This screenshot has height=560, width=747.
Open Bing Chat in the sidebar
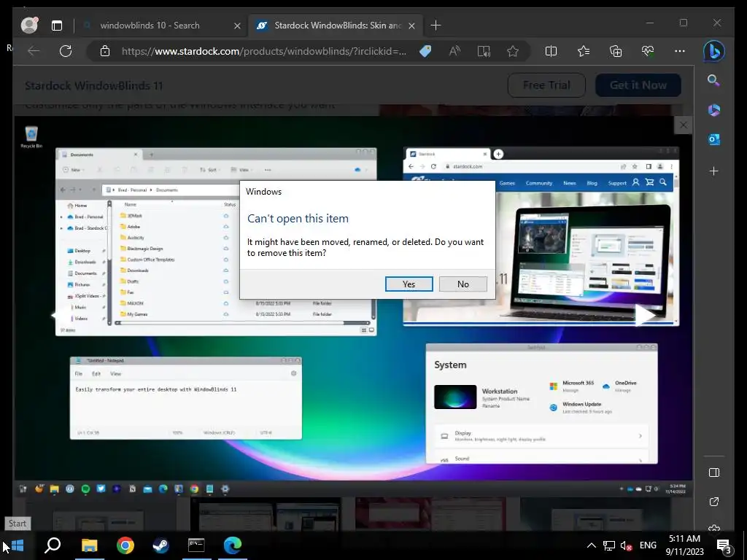coord(713,52)
